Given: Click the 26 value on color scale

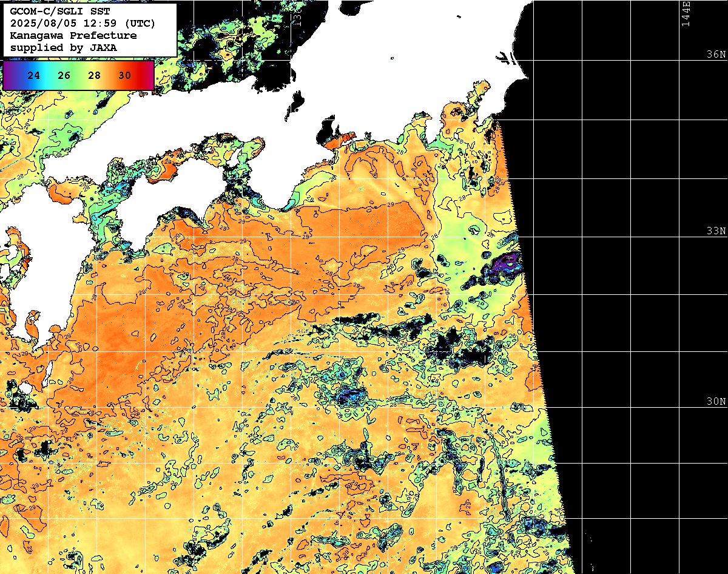Looking at the screenshot, I should 64,75.
